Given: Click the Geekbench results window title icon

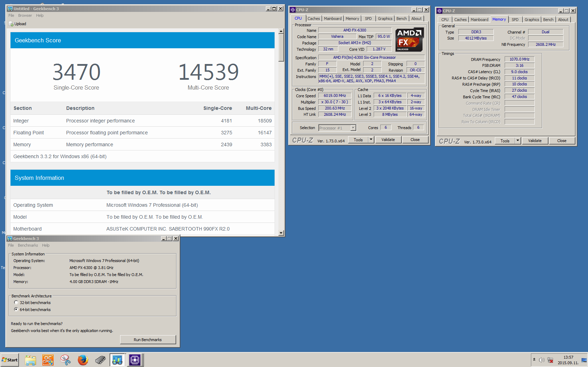Looking at the screenshot, I should [x=10, y=8].
